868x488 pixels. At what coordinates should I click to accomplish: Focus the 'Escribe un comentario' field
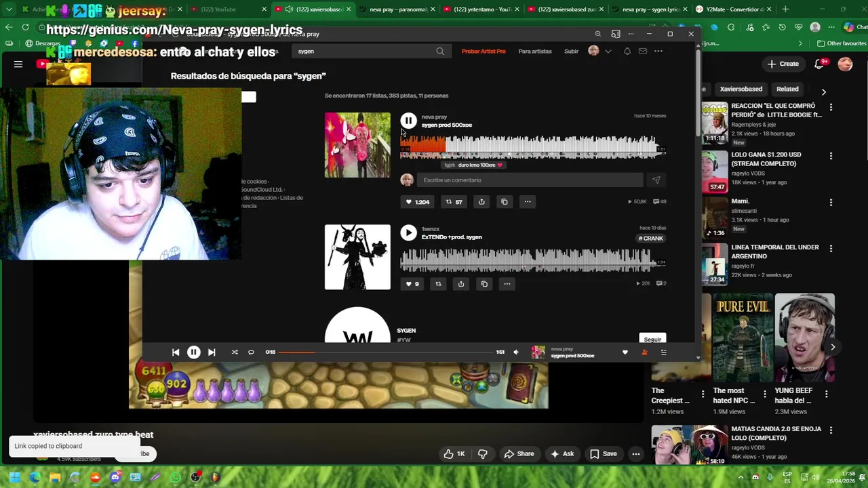point(529,180)
